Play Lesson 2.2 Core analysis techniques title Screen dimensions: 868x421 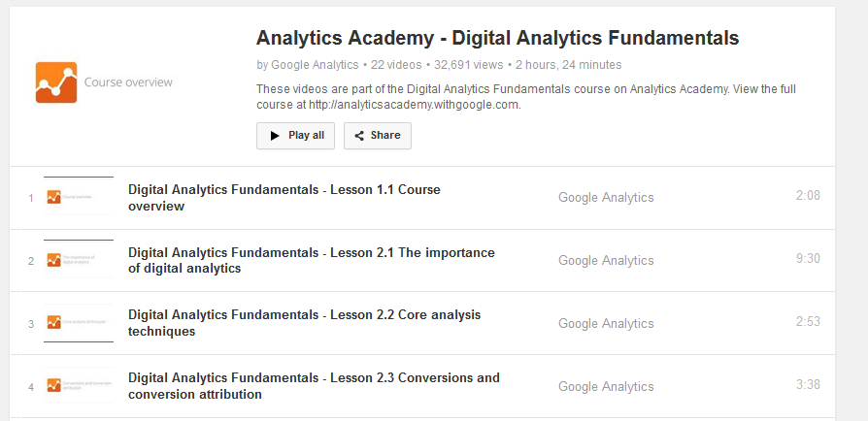pyautogui.click(x=304, y=323)
